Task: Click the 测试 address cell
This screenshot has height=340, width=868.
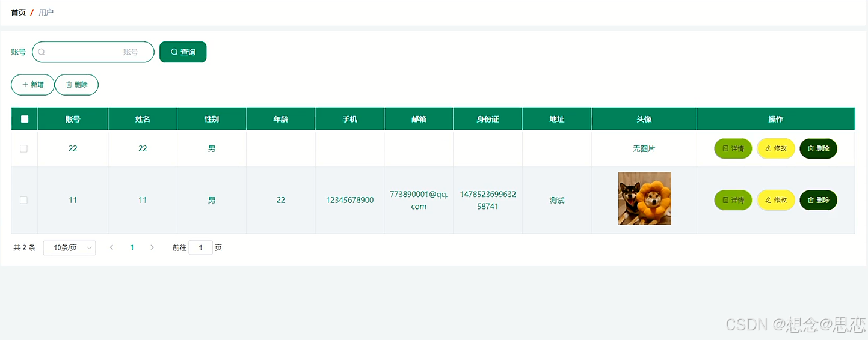Action: tap(557, 200)
